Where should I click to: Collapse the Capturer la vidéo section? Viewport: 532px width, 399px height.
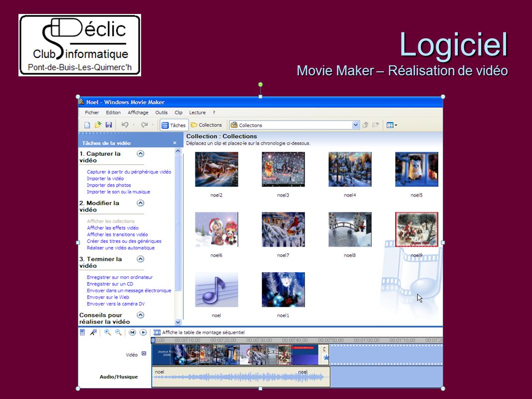point(141,154)
